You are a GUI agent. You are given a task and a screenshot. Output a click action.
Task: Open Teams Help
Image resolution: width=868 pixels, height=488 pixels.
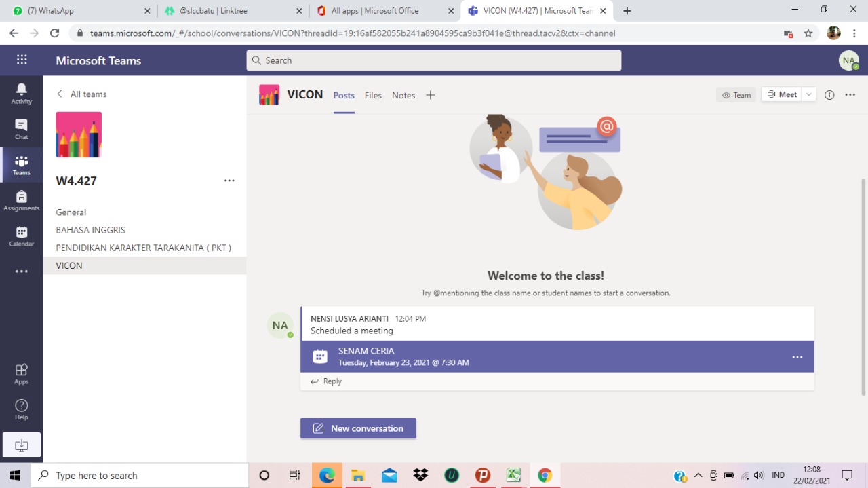pos(22,409)
